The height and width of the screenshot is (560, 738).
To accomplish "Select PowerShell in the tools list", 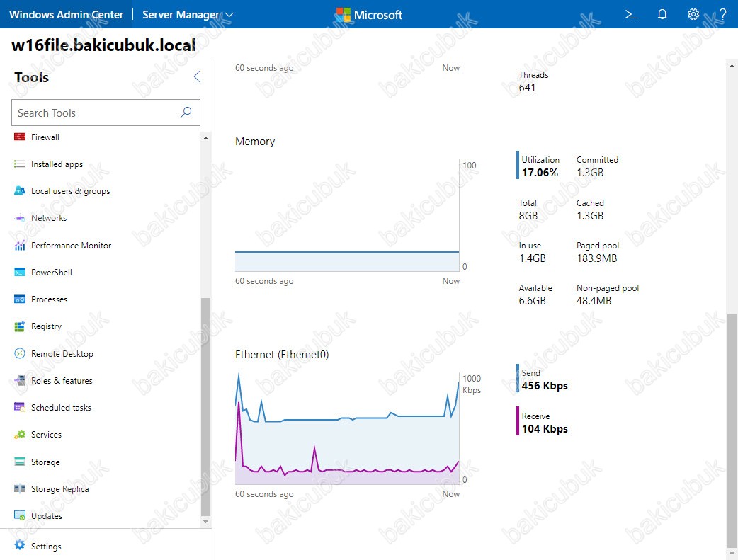I will point(51,273).
